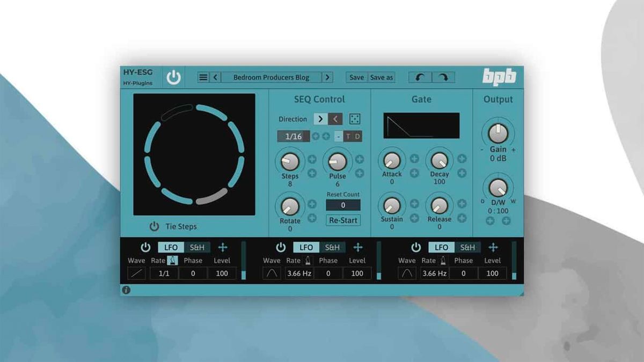Toggle Tie Steps power button

pos(155,226)
